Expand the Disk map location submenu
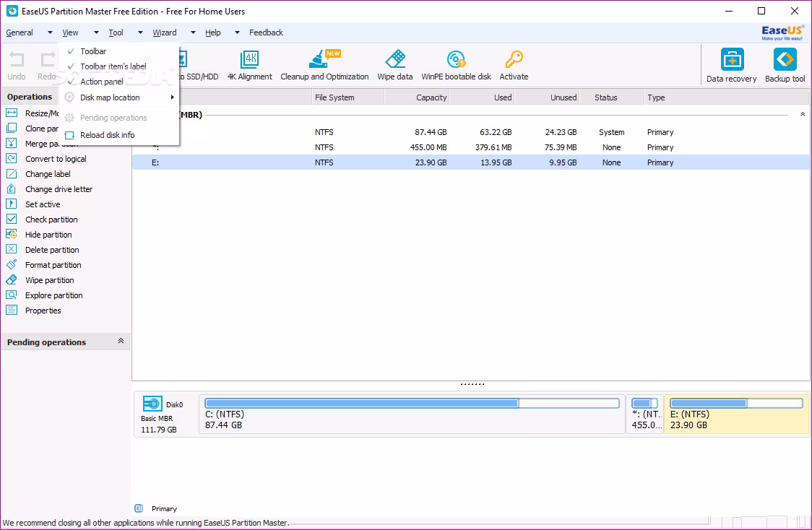The width and height of the screenshot is (812, 530). point(120,97)
